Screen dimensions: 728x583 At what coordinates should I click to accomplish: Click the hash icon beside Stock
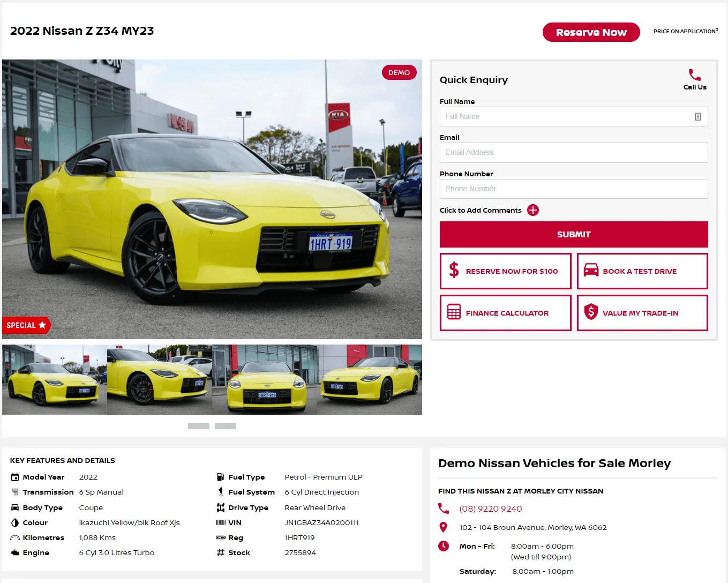coord(221,552)
